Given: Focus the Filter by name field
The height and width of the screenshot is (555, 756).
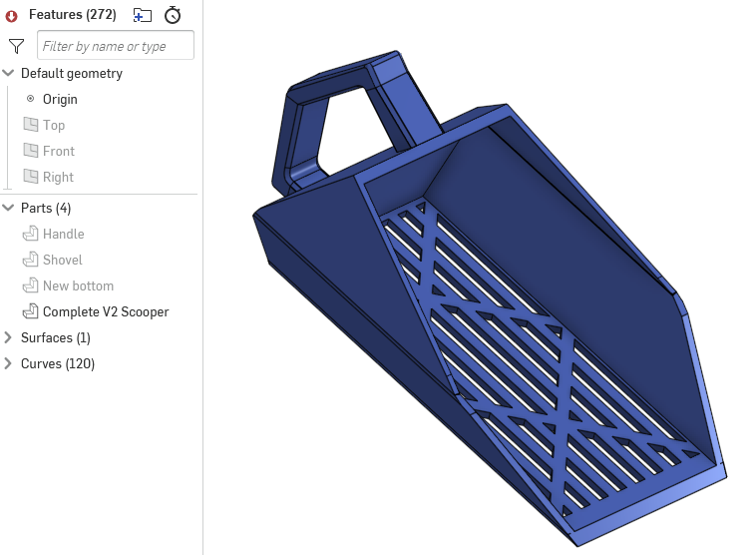Looking at the screenshot, I should pos(116,45).
